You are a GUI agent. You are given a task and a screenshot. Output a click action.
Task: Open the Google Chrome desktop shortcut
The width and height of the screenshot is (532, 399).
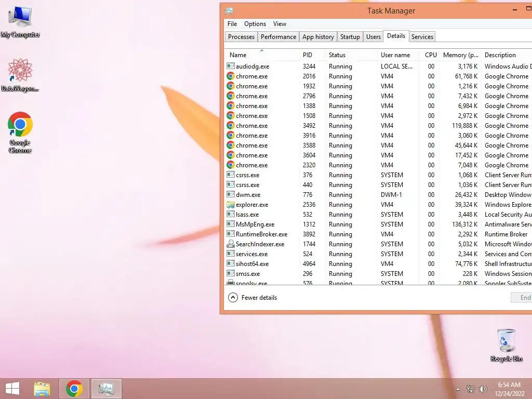pos(20,132)
